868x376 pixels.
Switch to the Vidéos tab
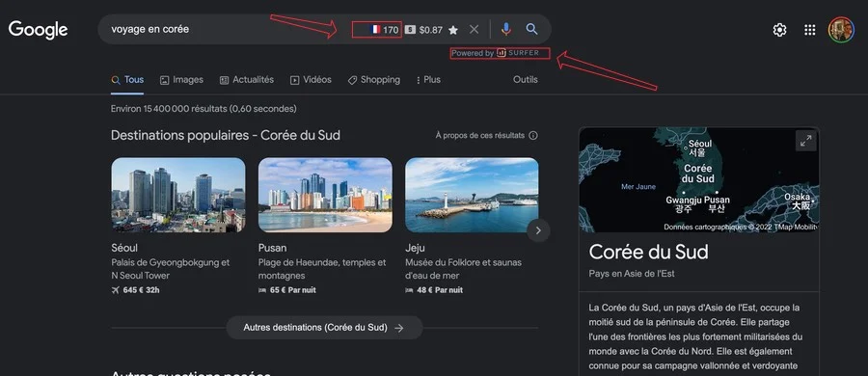point(312,80)
